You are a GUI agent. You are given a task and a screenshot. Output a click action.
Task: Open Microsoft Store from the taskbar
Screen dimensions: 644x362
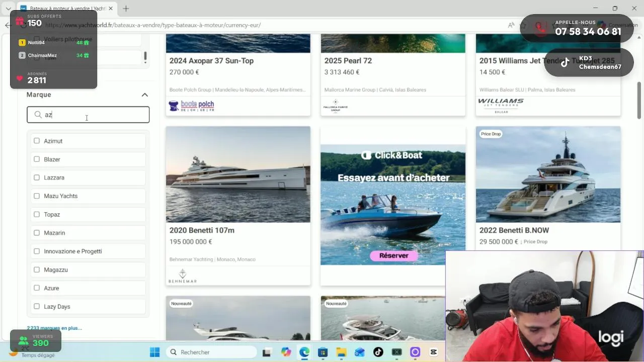[x=323, y=352]
